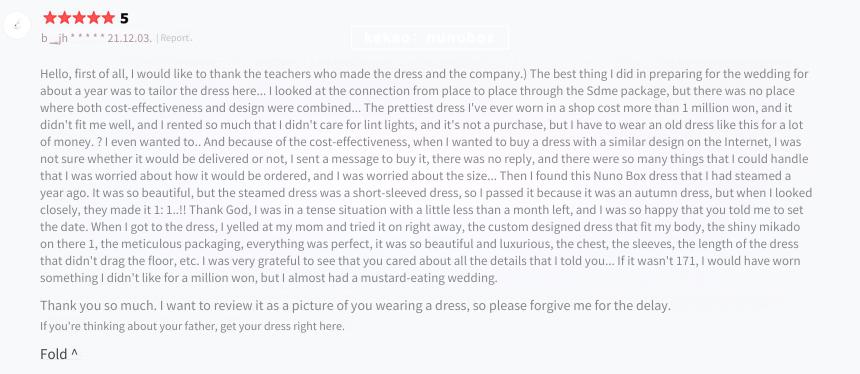Click the faint kakao nunubox watermark box
Screen dimensions: 860x374
pyautogui.click(x=429, y=38)
